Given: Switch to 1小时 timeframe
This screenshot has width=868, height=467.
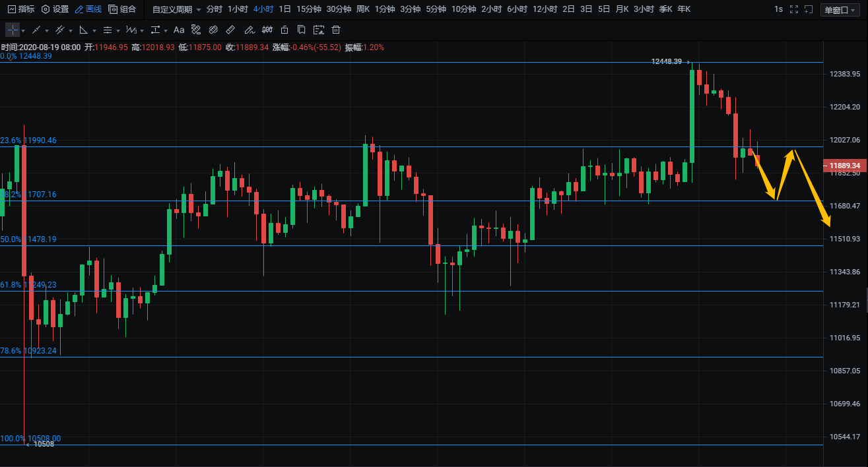Looking at the screenshot, I should tap(238, 9).
